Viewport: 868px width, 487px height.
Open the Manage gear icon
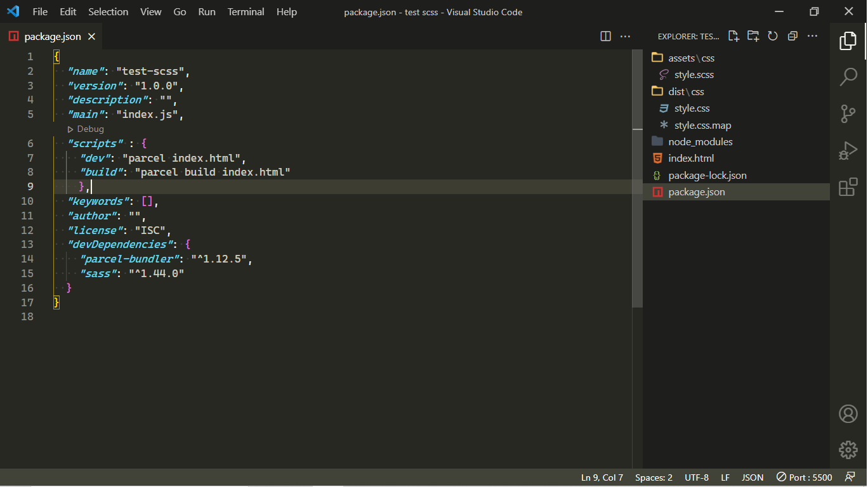tap(848, 450)
